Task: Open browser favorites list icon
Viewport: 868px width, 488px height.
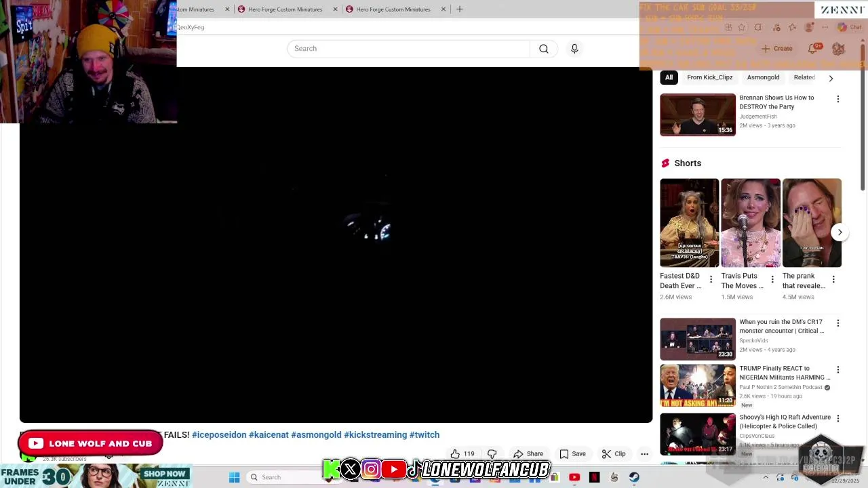Action: pyautogui.click(x=792, y=27)
